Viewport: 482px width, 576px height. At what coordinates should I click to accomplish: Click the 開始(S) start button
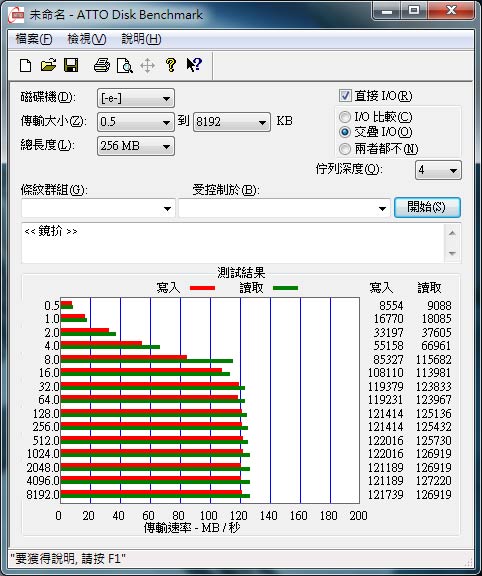tap(427, 208)
